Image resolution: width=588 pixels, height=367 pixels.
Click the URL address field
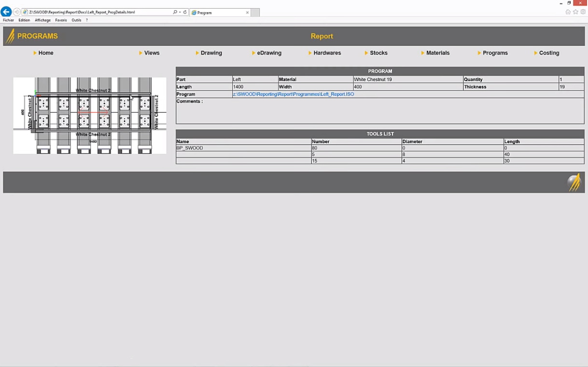97,12
